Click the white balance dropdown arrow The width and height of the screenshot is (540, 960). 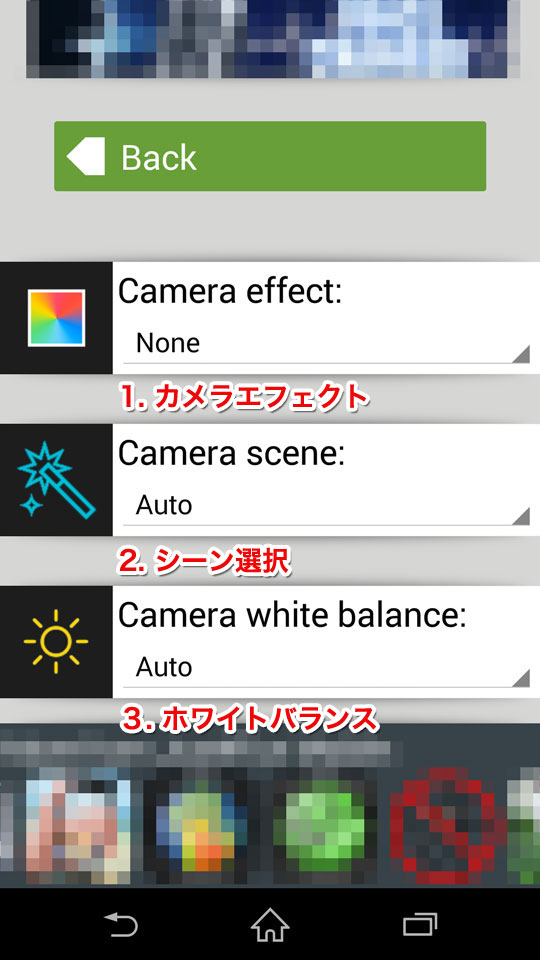tap(520, 677)
